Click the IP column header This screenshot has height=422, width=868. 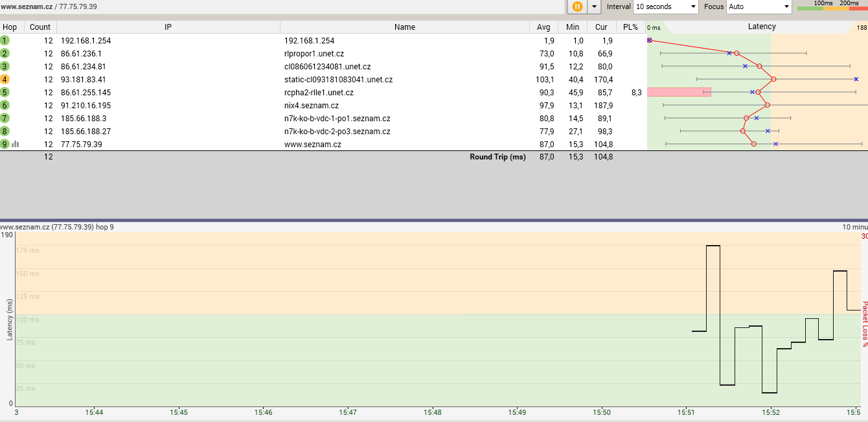[x=168, y=27]
